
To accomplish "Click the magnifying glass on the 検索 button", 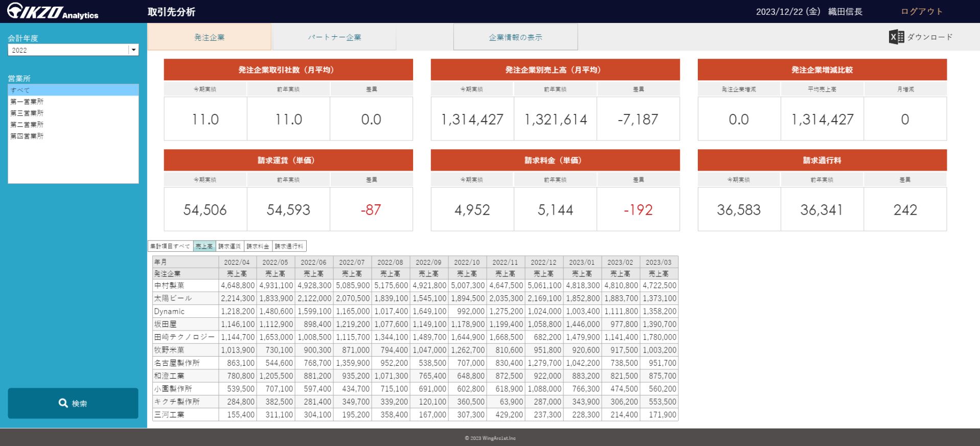I will click(63, 403).
